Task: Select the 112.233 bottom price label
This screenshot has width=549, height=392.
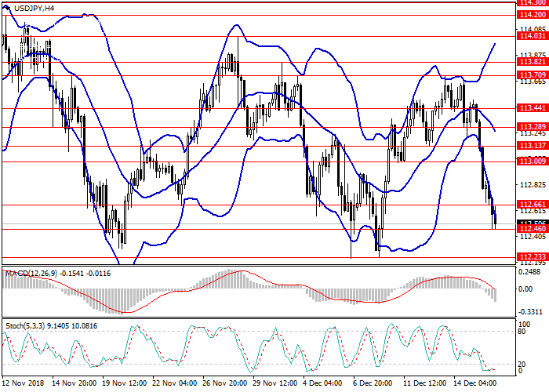Action: pos(532,256)
